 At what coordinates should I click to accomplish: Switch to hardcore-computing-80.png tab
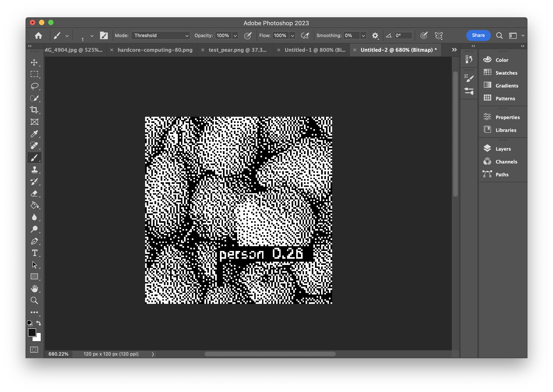pyautogui.click(x=155, y=50)
